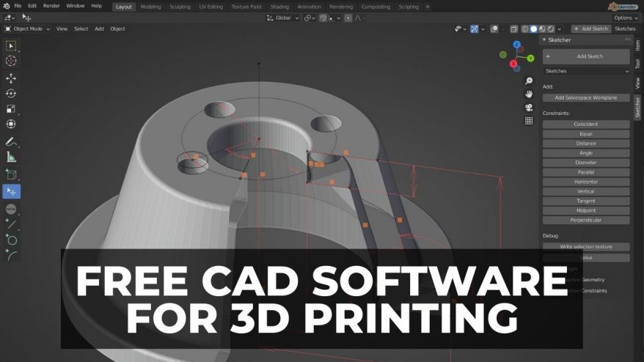Click the green Y axis gizmo
The image size is (644, 362).
(x=530, y=59)
